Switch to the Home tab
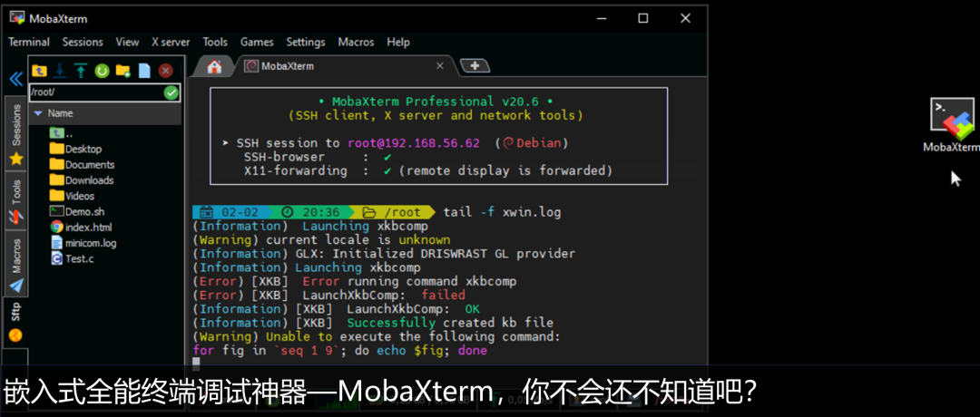The width and height of the screenshot is (980, 417). pyautogui.click(x=214, y=66)
